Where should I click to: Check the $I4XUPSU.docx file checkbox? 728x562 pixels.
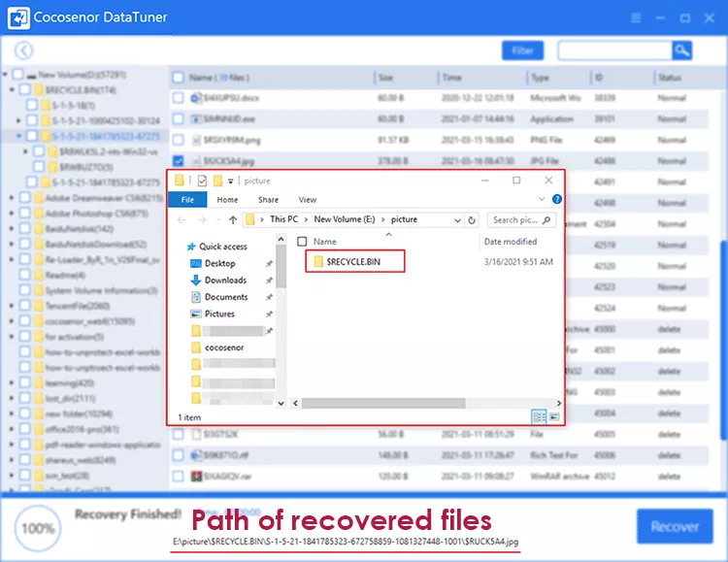[x=179, y=98]
